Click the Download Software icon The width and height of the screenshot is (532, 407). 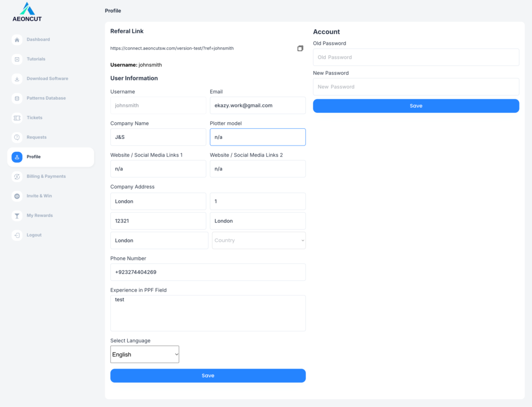17,79
